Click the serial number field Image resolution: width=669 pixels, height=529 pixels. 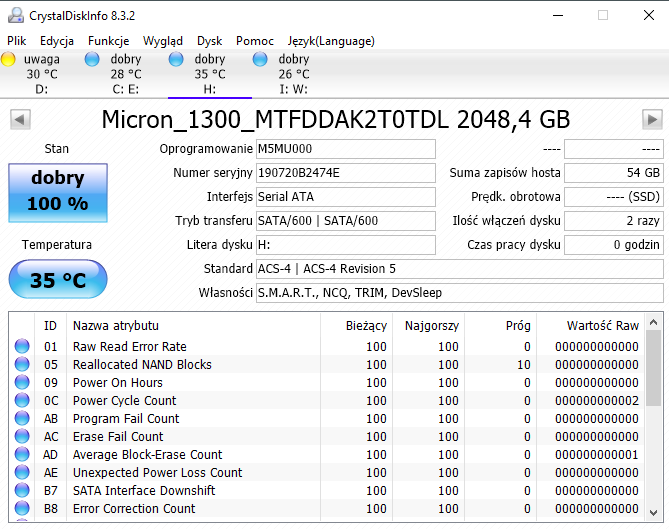[345, 173]
